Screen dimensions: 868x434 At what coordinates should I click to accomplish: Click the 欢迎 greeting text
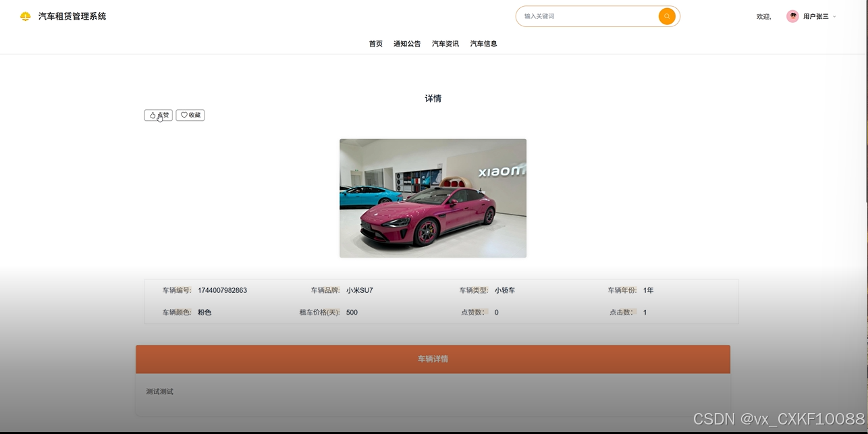pos(763,17)
